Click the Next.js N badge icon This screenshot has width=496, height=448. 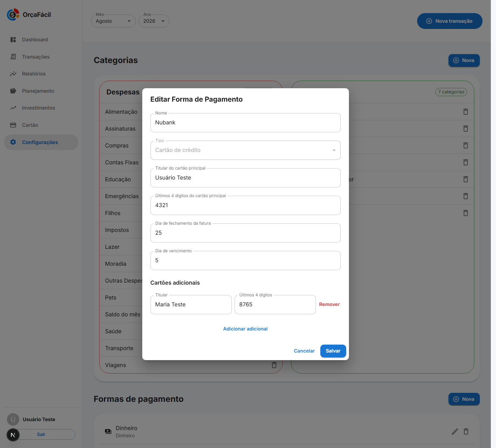click(x=13, y=435)
